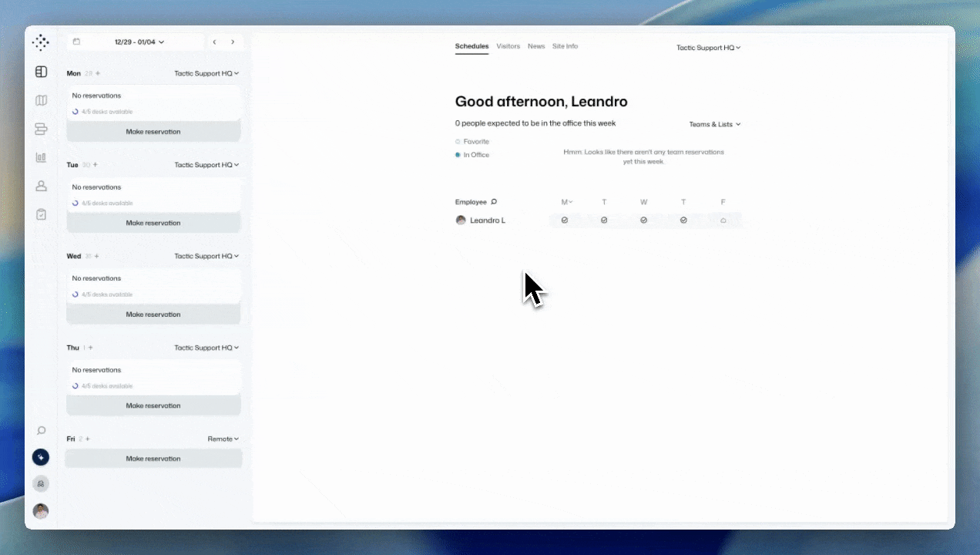The height and width of the screenshot is (555, 980).
Task: Click Make reservation under Friday
Action: [x=153, y=458]
